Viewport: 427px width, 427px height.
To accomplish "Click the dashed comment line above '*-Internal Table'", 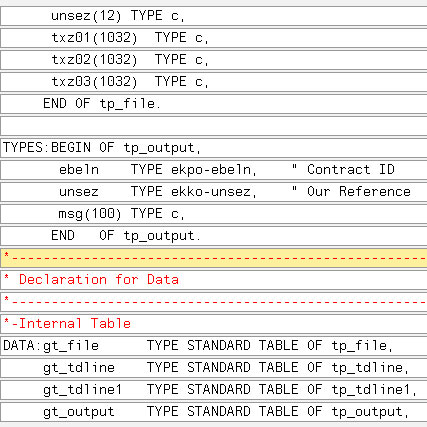I will [x=213, y=302].
